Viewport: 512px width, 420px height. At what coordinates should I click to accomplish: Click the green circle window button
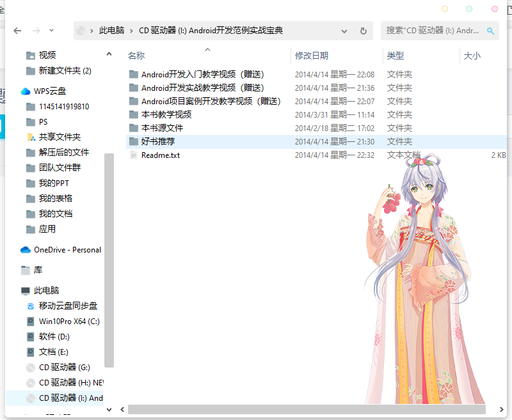tap(469, 9)
